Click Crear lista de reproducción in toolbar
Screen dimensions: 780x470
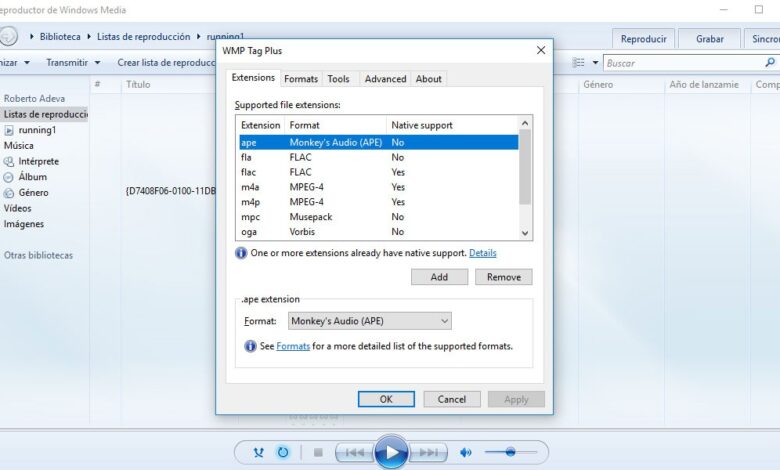166,63
